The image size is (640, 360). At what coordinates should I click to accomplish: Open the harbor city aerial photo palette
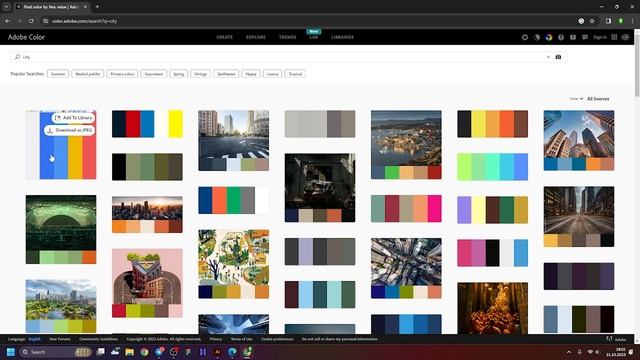coord(406,144)
